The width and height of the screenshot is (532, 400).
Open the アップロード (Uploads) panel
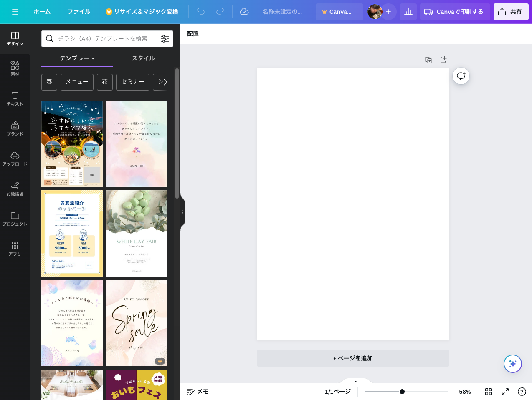pyautogui.click(x=15, y=158)
